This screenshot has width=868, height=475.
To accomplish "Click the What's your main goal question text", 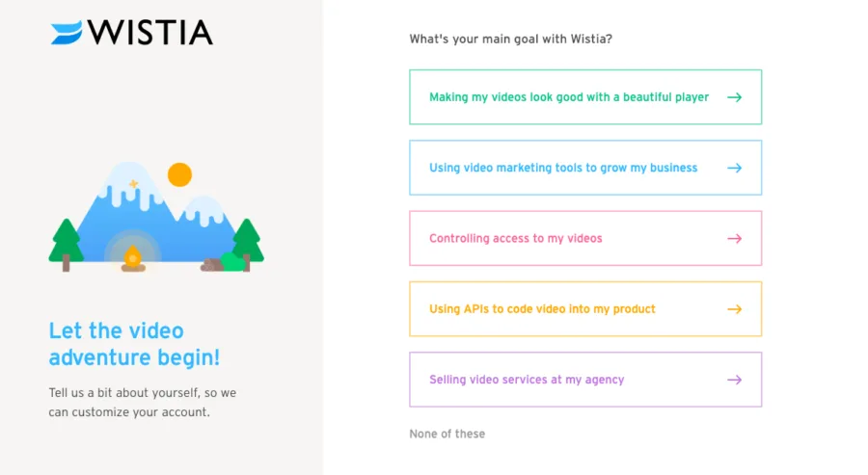I will click(510, 40).
